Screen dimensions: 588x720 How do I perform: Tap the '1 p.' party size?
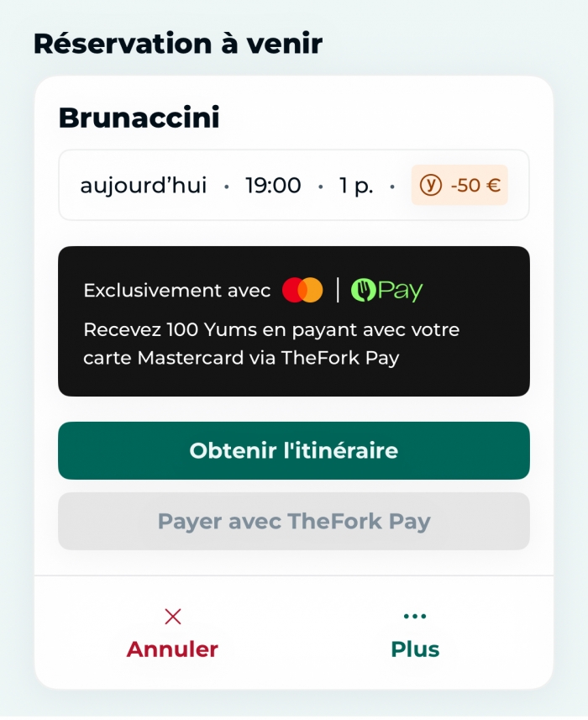click(356, 186)
